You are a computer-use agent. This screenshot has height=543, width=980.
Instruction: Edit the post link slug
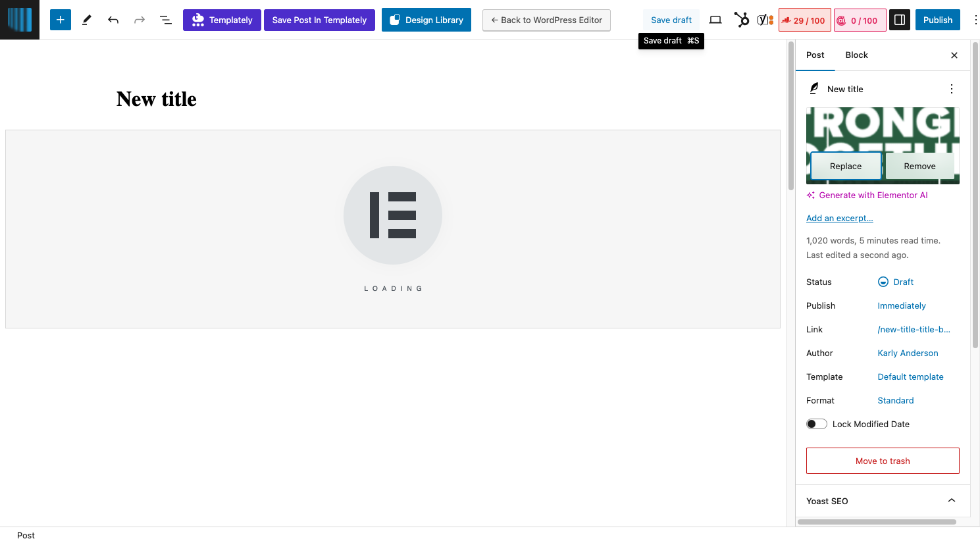tap(914, 329)
